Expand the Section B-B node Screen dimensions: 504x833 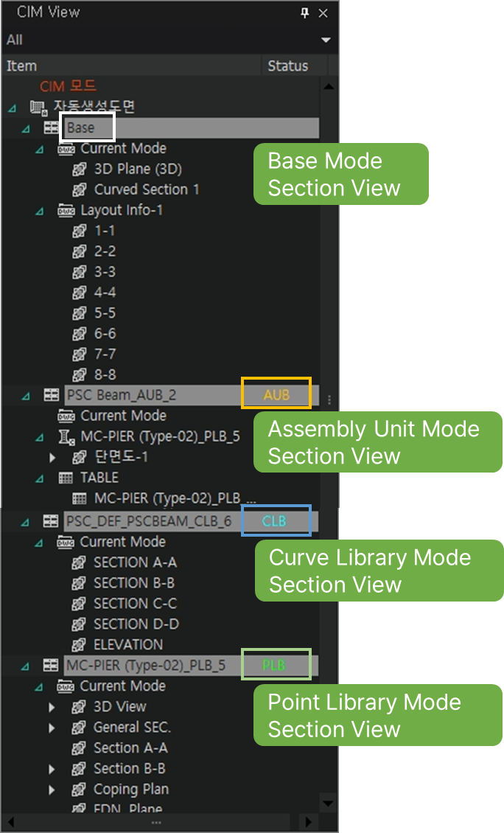[52, 770]
